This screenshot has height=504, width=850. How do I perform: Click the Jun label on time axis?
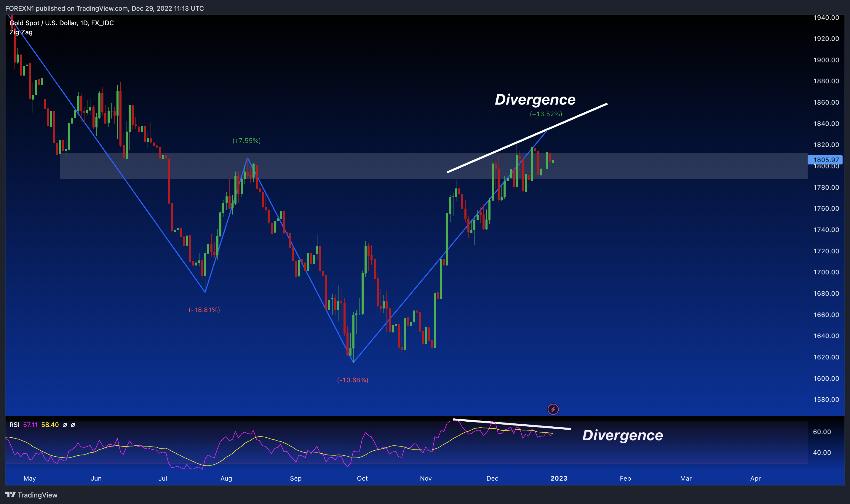point(96,478)
